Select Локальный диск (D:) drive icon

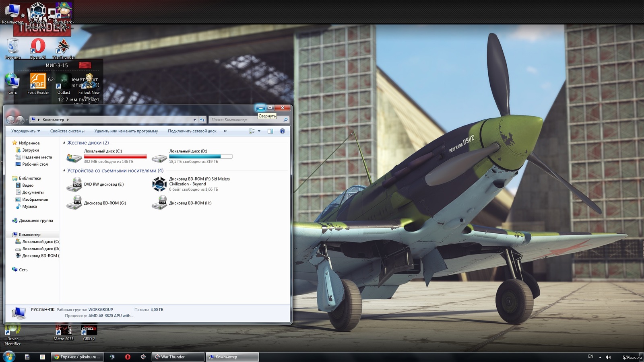tap(159, 158)
